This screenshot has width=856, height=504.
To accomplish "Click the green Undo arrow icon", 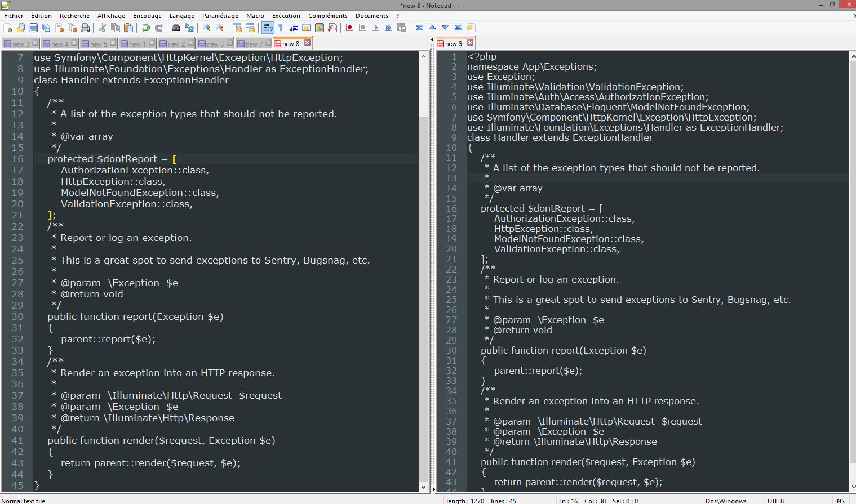I will coord(146,28).
